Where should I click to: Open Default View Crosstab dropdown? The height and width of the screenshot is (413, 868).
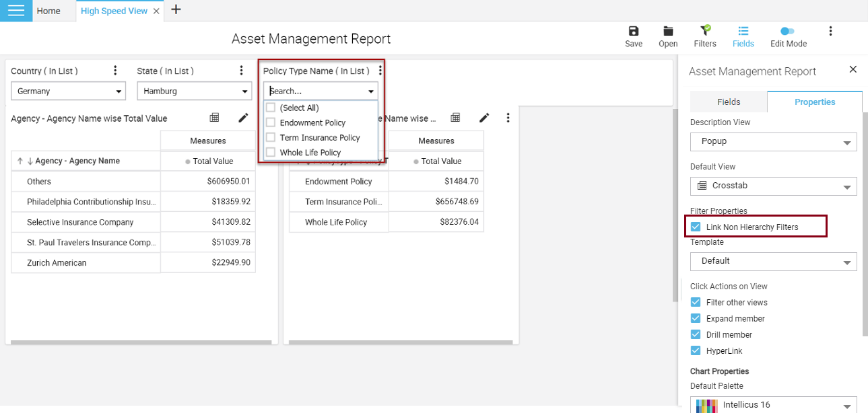[774, 186]
